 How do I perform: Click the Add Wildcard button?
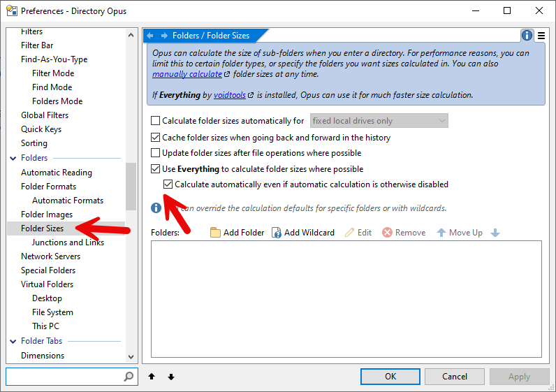[303, 233]
